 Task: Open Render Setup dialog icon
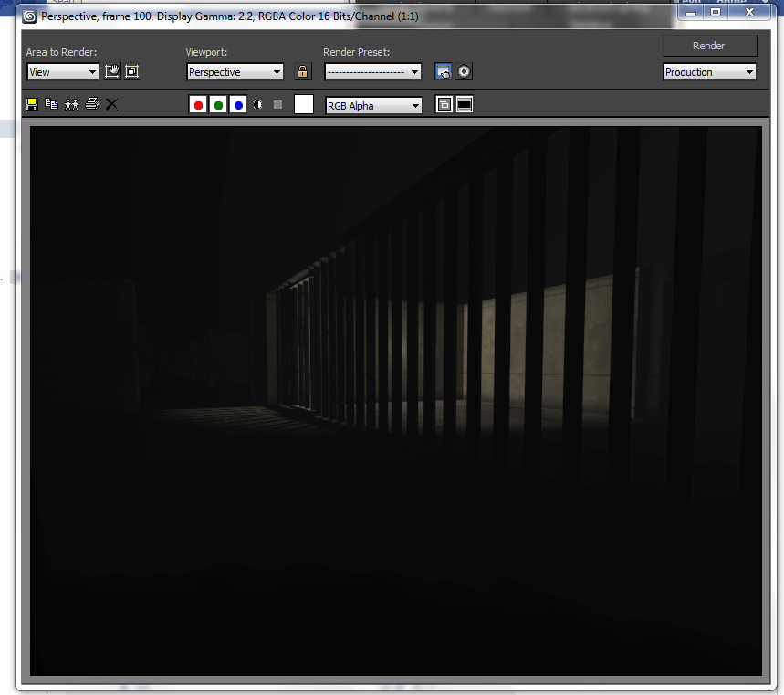click(444, 72)
